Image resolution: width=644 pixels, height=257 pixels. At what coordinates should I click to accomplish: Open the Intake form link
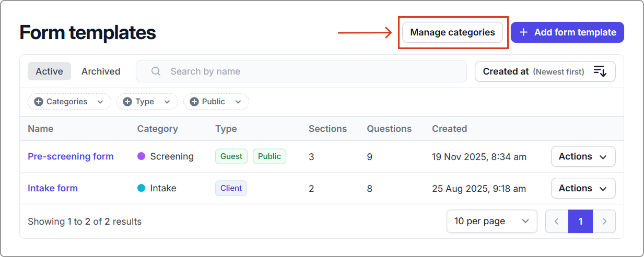click(53, 188)
